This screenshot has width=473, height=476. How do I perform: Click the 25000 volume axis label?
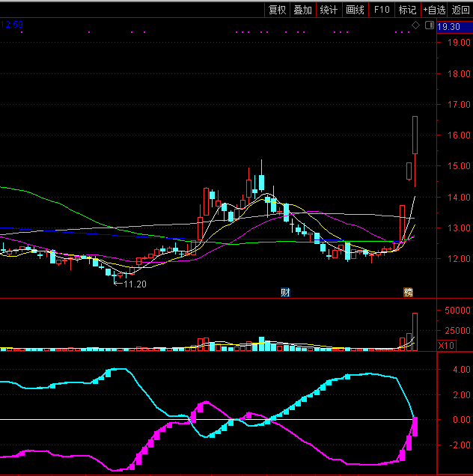tap(457, 330)
